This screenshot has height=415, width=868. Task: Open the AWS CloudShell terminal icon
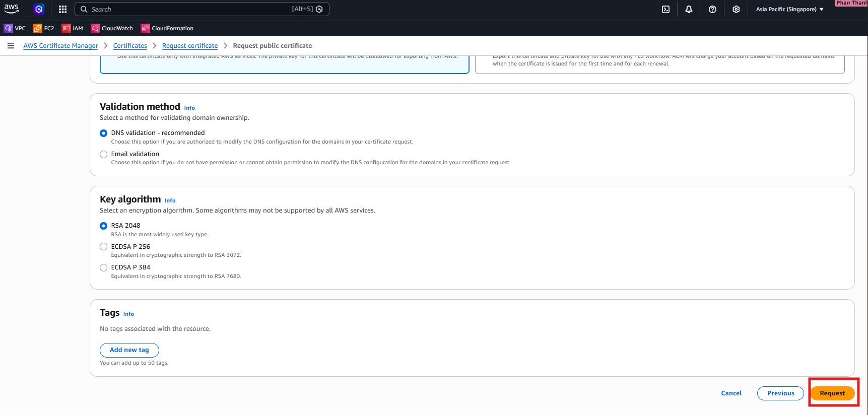click(x=665, y=9)
